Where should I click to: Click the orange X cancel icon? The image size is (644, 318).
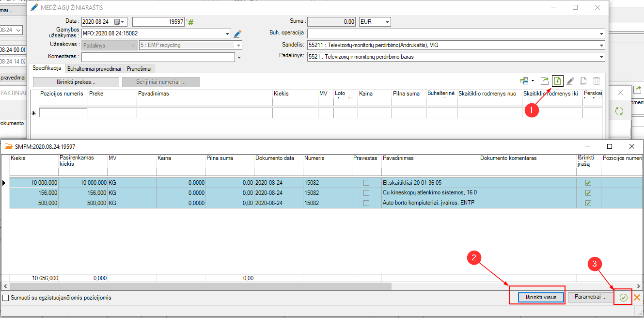click(637, 298)
